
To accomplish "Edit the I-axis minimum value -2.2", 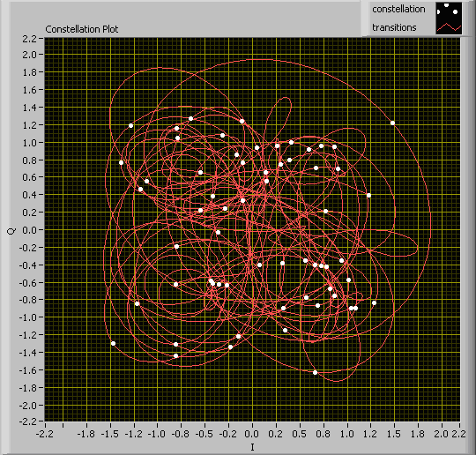I will 45,434.
